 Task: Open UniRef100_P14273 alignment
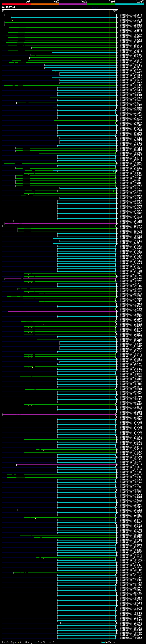pos(131,42)
